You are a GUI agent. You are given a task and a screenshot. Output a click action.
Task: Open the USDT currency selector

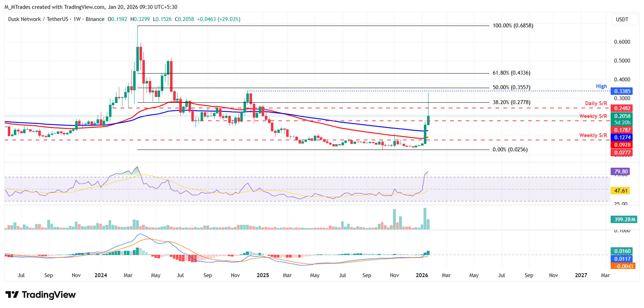pyautogui.click(x=622, y=20)
